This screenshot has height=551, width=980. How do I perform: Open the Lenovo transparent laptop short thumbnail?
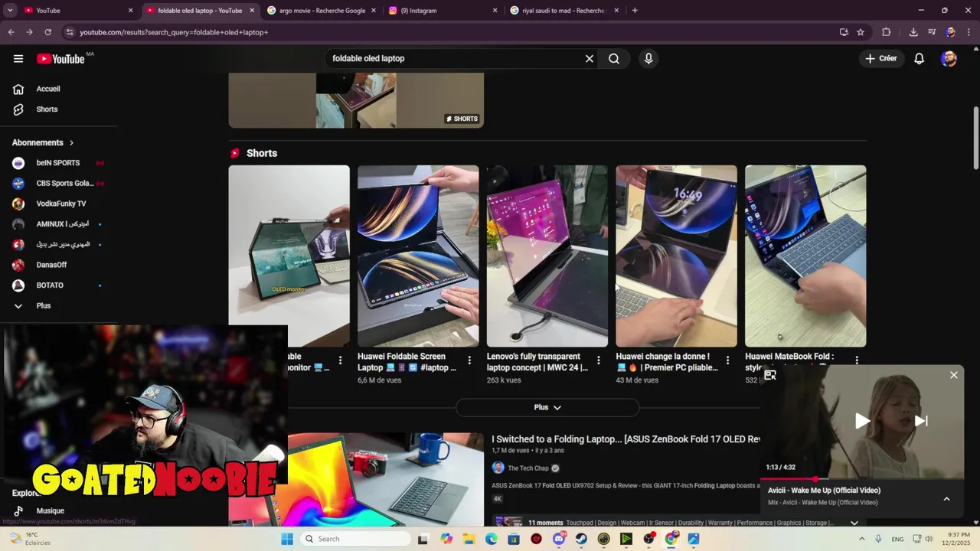click(547, 256)
